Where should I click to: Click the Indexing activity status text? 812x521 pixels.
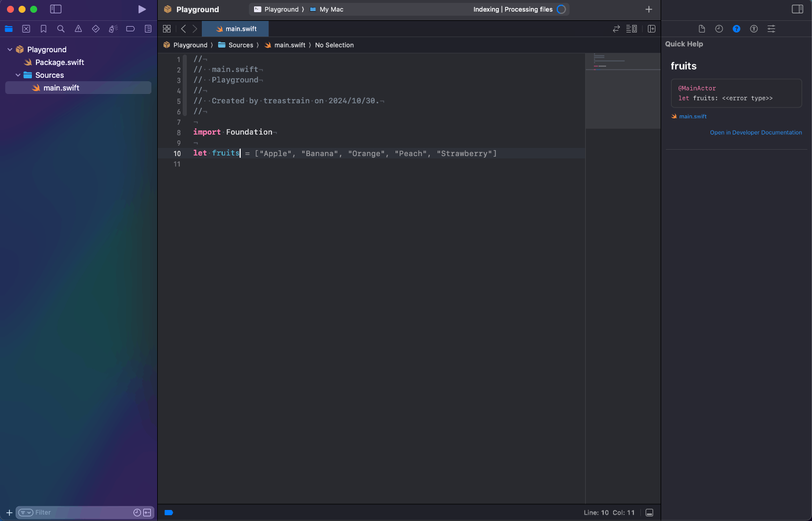[513, 9]
